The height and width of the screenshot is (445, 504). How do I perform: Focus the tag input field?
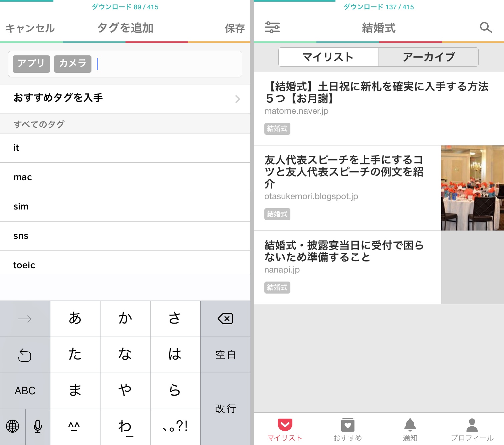pos(125,64)
